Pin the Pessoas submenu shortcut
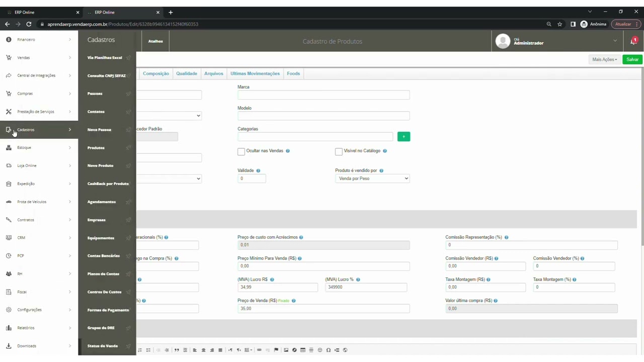 (128, 94)
